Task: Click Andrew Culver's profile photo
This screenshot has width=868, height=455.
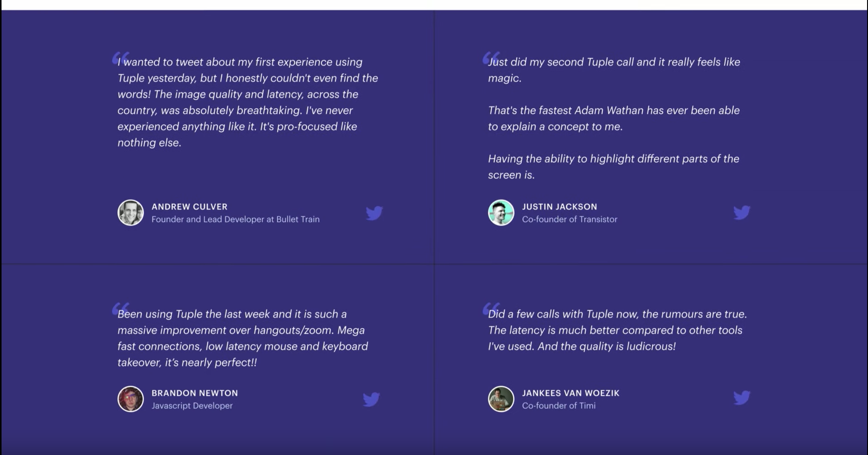Action: (130, 213)
